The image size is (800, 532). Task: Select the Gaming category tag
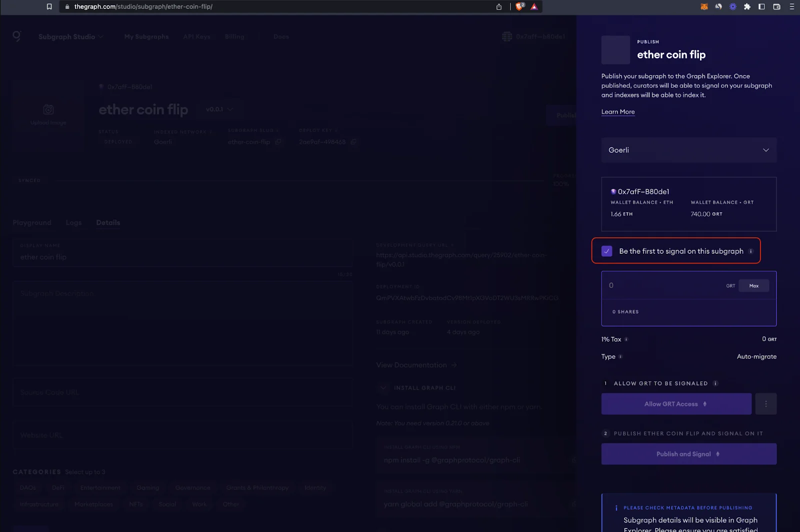click(147, 488)
